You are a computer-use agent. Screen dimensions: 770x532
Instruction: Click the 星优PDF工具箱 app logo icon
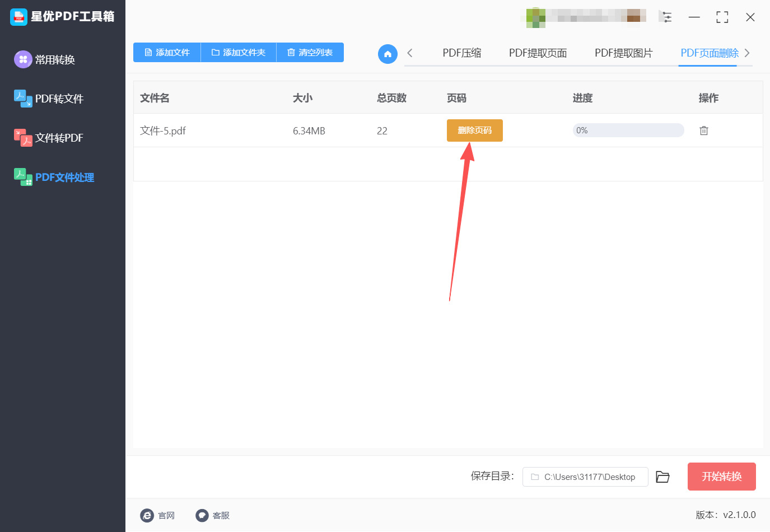point(18,17)
